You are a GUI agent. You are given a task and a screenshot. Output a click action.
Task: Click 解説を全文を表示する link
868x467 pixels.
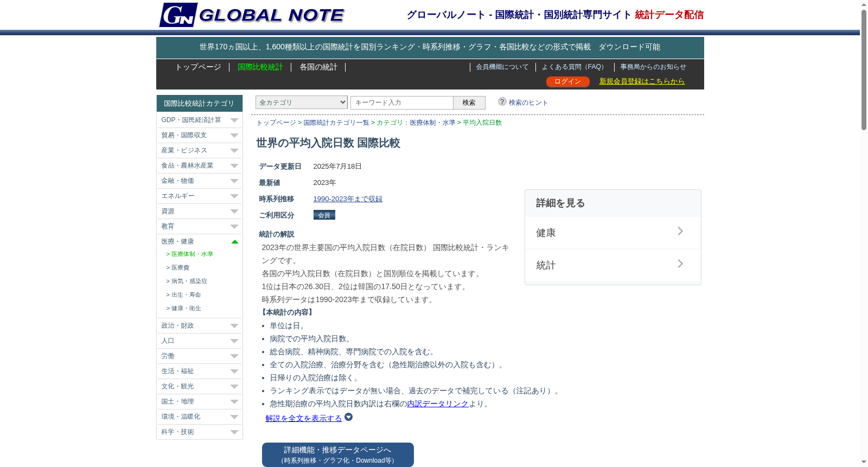(x=304, y=418)
